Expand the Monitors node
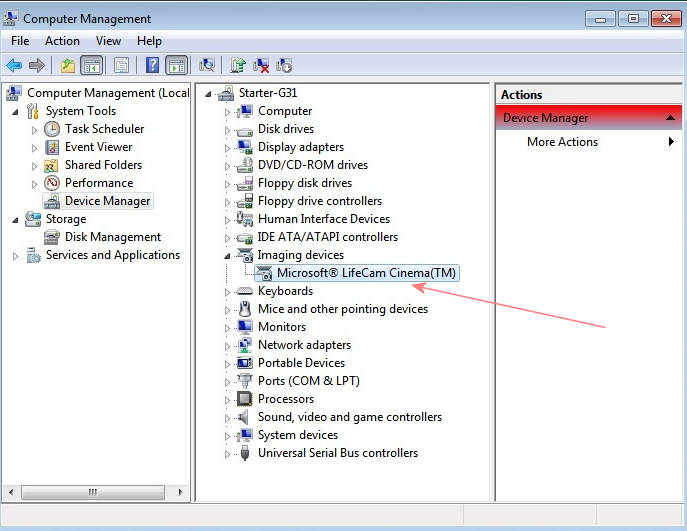Screen dimensions: 687x531 click(227, 328)
